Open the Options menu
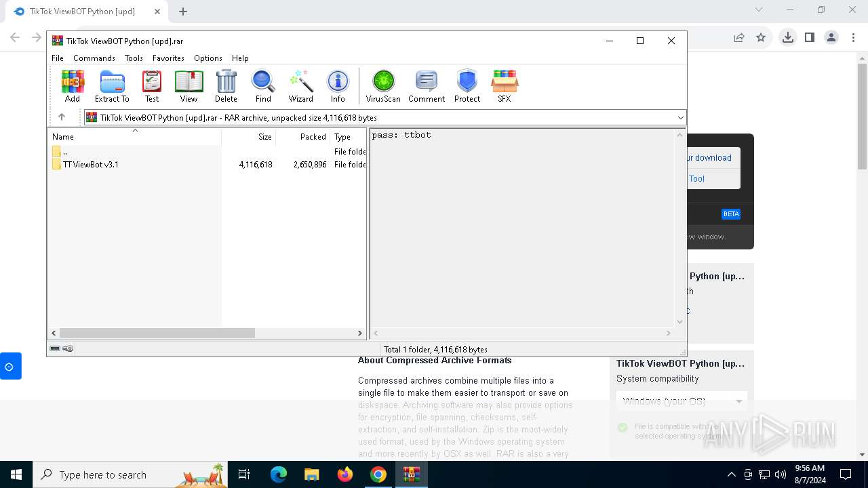The image size is (868, 488). click(x=208, y=58)
